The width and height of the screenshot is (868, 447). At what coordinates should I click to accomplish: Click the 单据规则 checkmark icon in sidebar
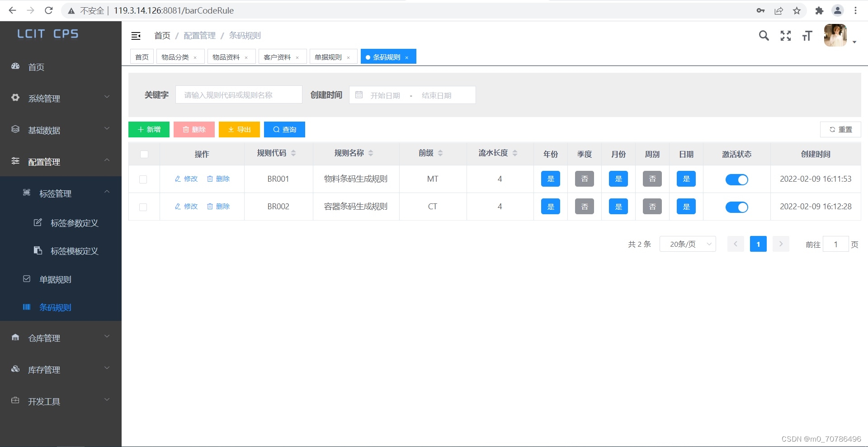pyautogui.click(x=27, y=279)
